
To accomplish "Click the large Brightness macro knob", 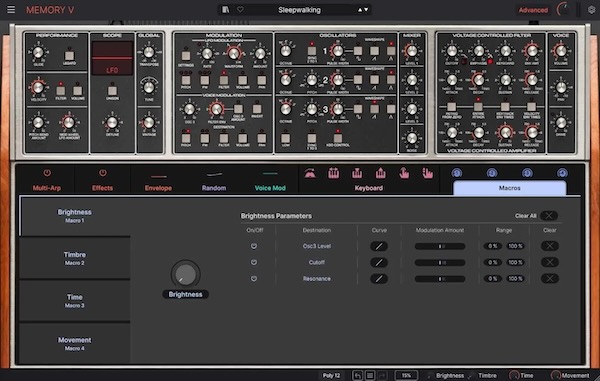I will [186, 274].
